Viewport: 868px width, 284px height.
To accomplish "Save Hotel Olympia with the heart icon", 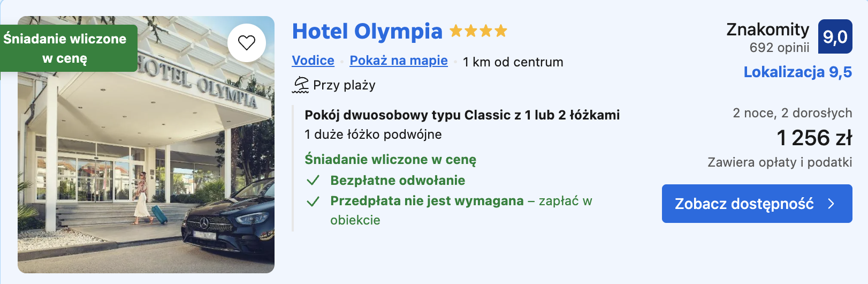I will point(247,43).
